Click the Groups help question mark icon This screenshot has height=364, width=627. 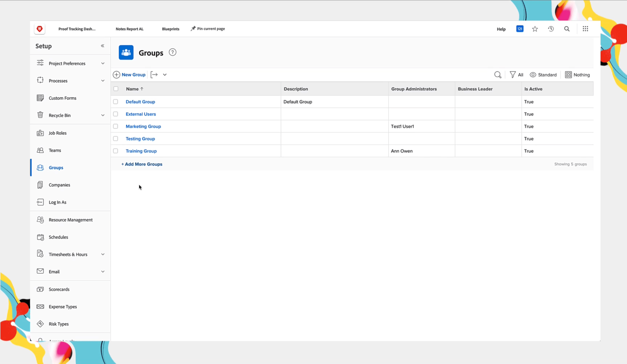tap(173, 52)
